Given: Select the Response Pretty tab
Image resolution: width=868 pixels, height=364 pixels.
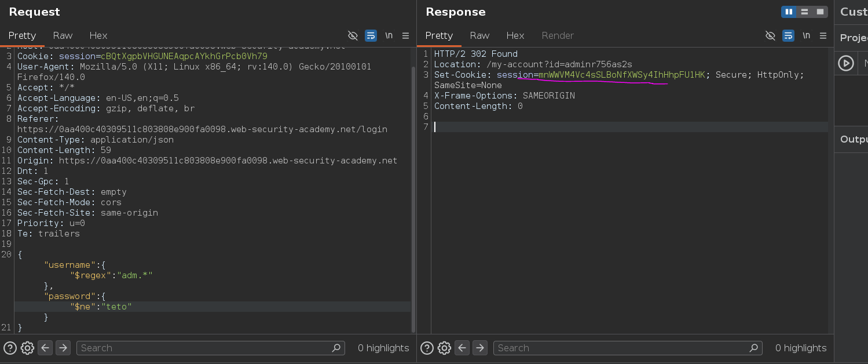Looking at the screenshot, I should 439,35.
